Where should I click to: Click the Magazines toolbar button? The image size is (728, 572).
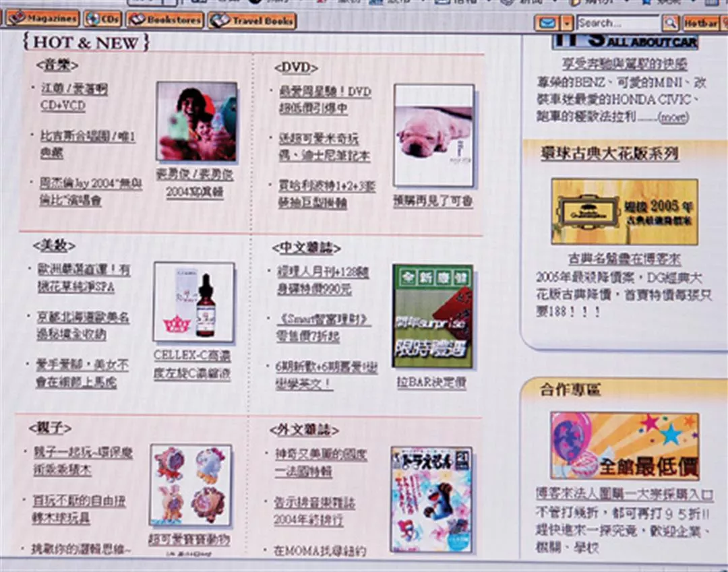[42, 19]
